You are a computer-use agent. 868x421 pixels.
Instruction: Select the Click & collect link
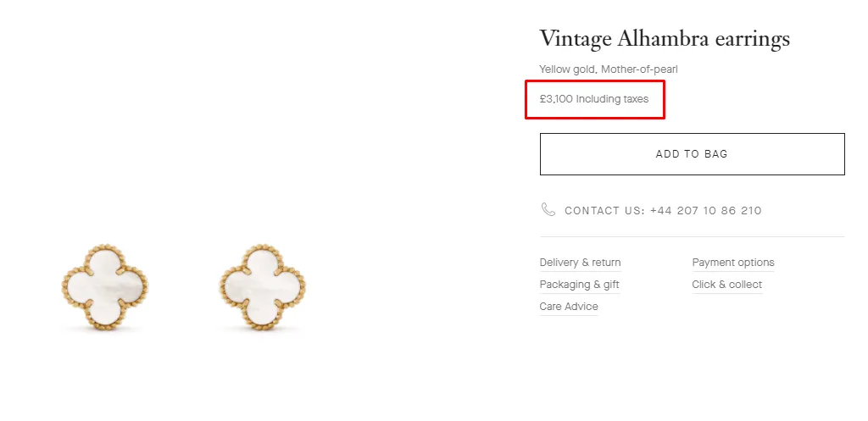(x=726, y=285)
